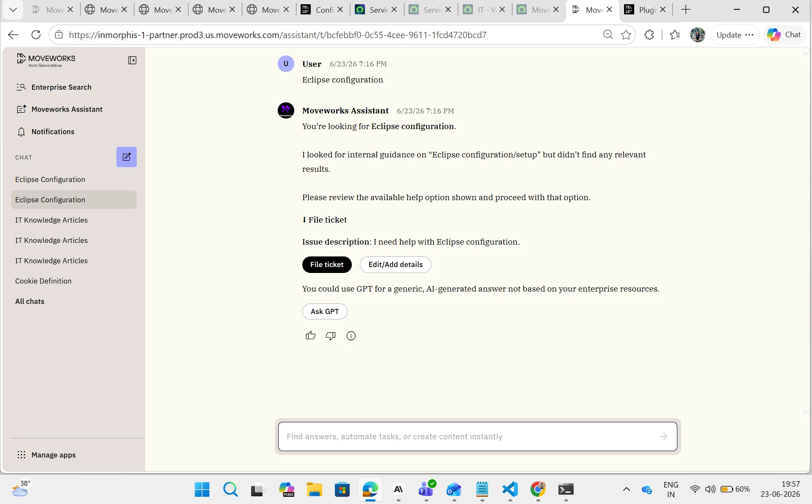Open Moveworks Assistant section

point(59,109)
